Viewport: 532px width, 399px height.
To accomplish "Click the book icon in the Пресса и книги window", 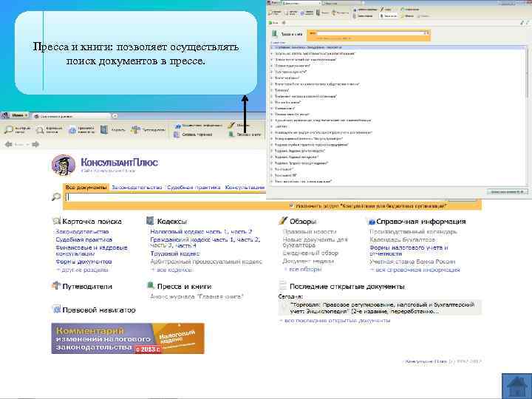I will pos(275,33).
